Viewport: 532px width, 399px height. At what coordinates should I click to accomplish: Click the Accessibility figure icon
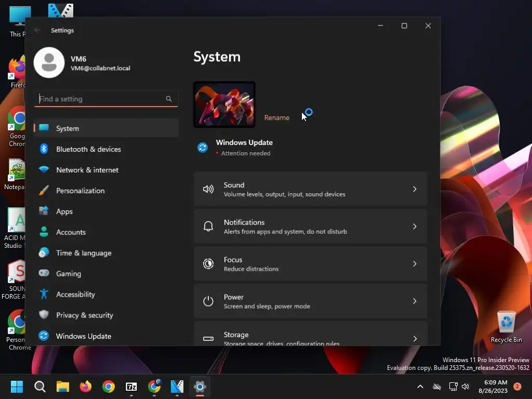point(44,294)
